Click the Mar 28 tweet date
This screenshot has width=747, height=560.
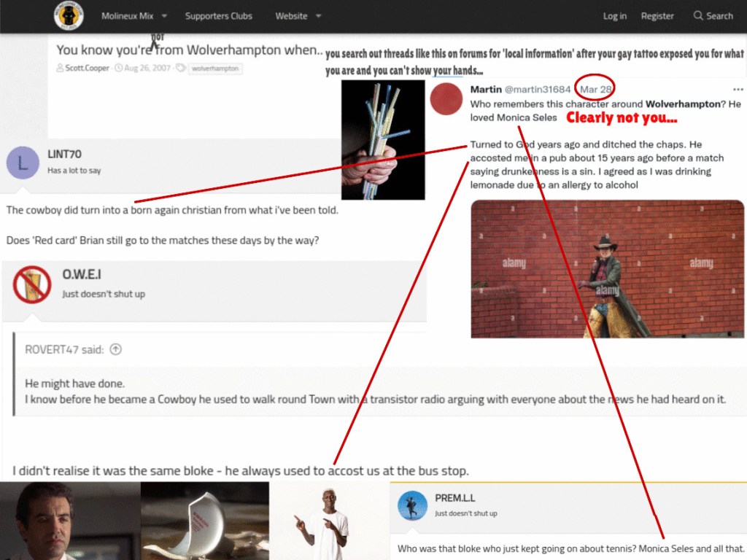[x=595, y=90]
